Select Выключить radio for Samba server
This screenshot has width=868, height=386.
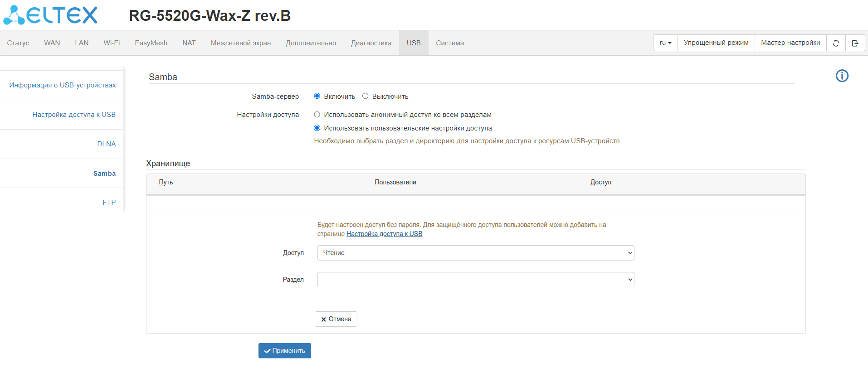[365, 96]
